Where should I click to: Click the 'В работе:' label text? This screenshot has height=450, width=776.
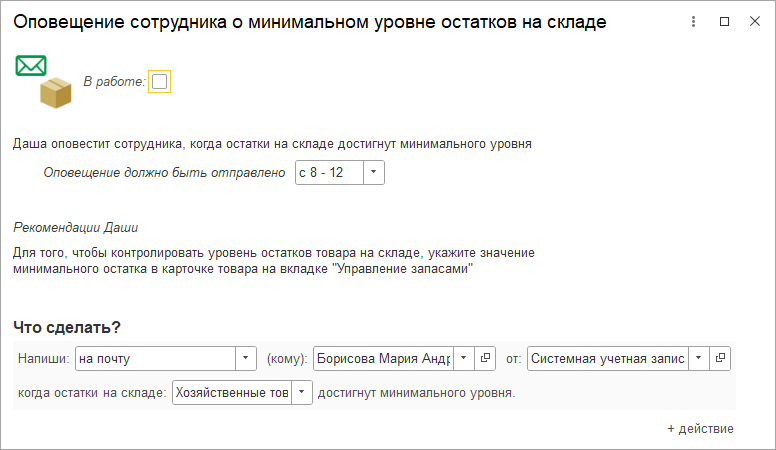(114, 82)
